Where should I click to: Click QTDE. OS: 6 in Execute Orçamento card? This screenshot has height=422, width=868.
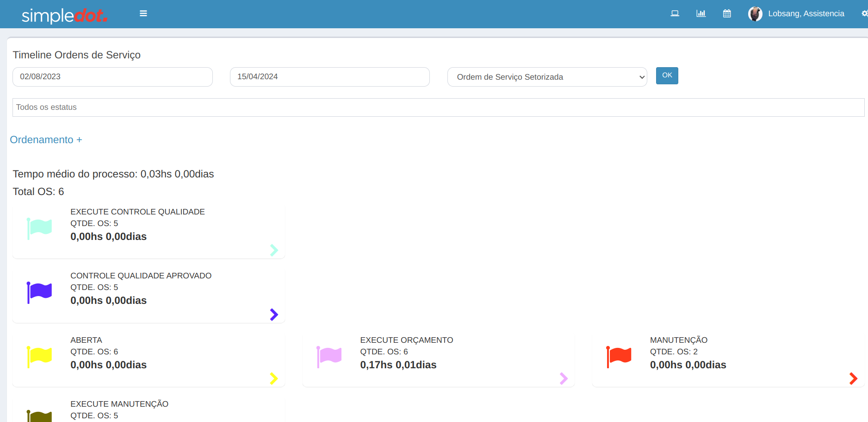384,352
